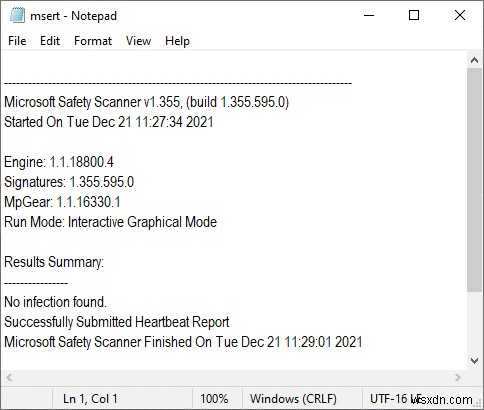
Task: Click 'Successfully Submitted Heartbeat Report' line
Action: coord(117,322)
